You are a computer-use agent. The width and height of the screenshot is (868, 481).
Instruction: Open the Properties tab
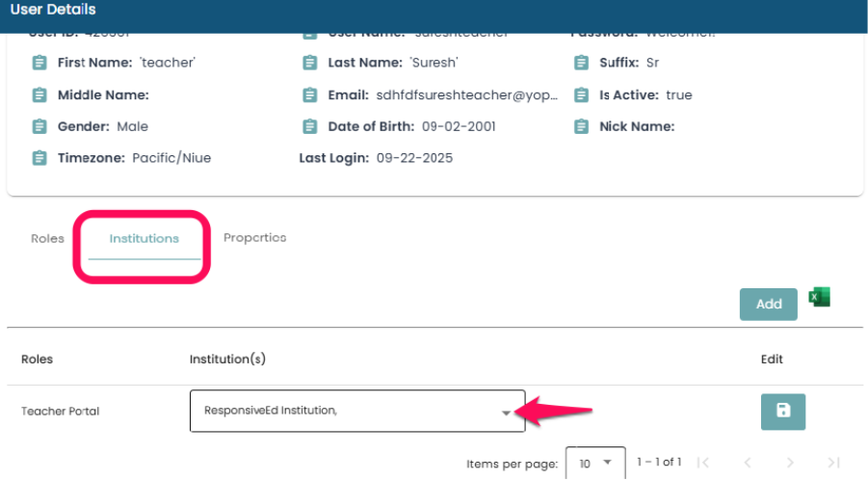point(254,238)
